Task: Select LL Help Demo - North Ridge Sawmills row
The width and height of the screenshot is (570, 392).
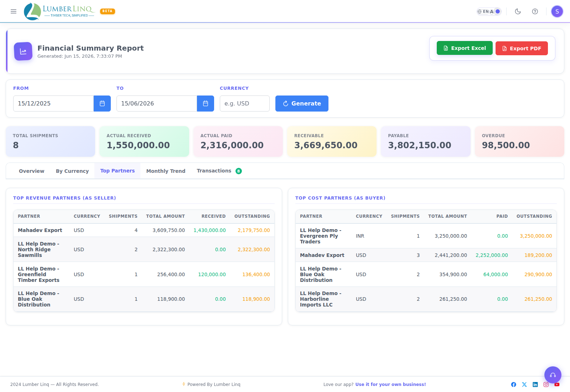Action: coord(144,249)
